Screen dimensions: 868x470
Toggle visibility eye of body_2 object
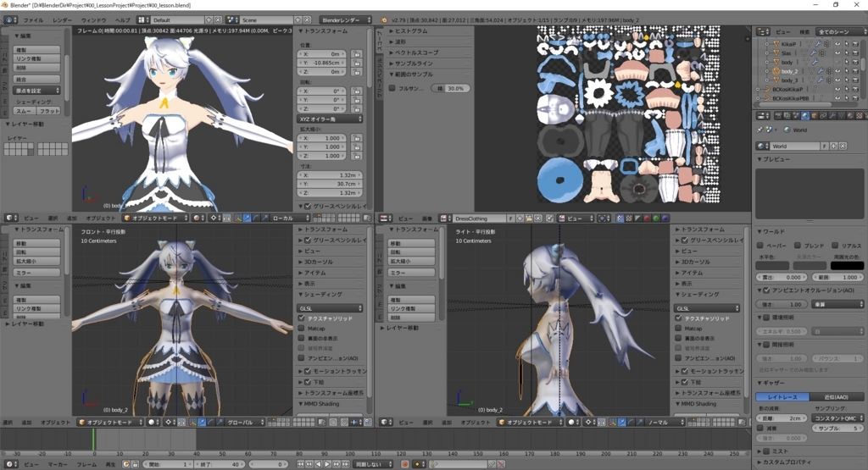click(x=837, y=71)
